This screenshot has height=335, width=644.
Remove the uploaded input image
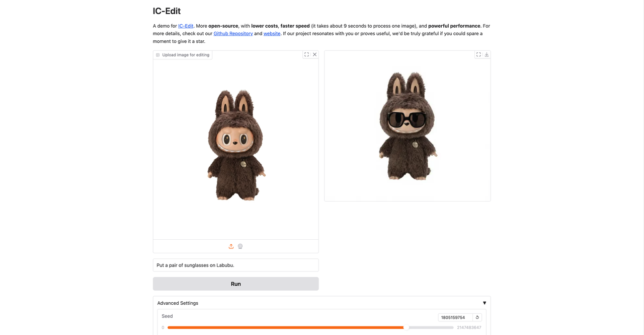315,54
